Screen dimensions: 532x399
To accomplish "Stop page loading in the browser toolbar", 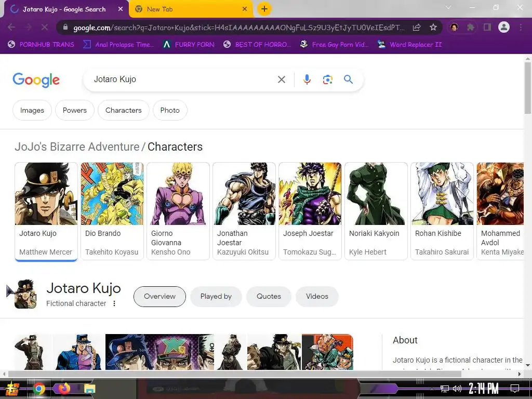I will pos(45,27).
